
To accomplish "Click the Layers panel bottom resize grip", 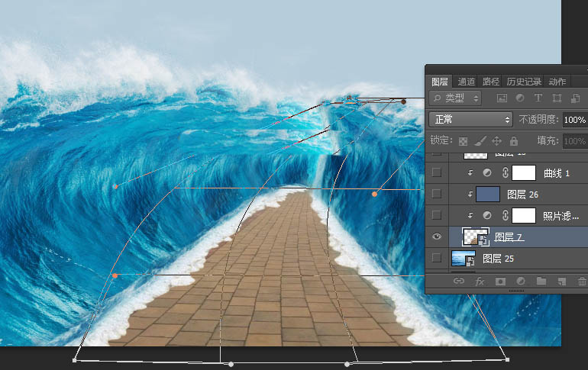I will tap(516, 291).
